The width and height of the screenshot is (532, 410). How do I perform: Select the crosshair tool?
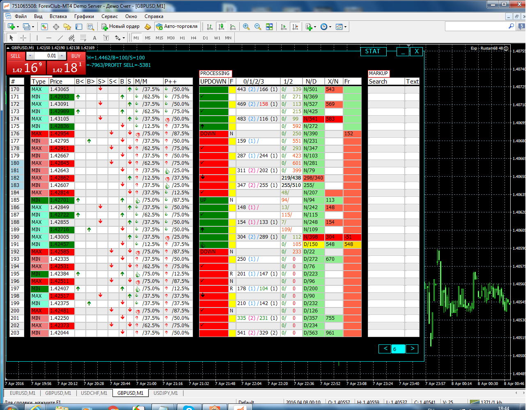tap(23, 38)
